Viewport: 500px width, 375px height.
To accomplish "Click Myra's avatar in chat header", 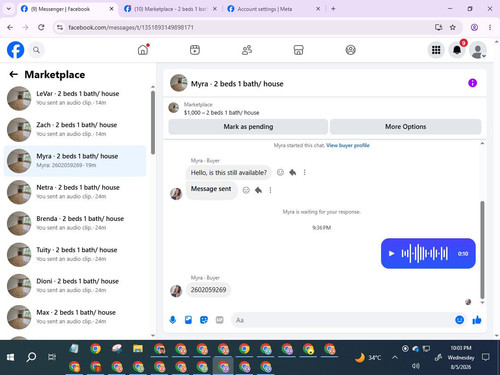I will (179, 83).
